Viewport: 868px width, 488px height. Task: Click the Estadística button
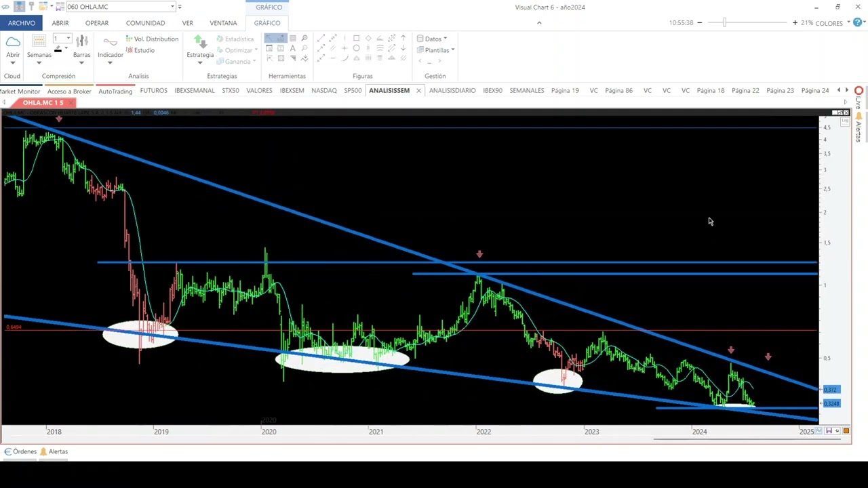pyautogui.click(x=235, y=39)
